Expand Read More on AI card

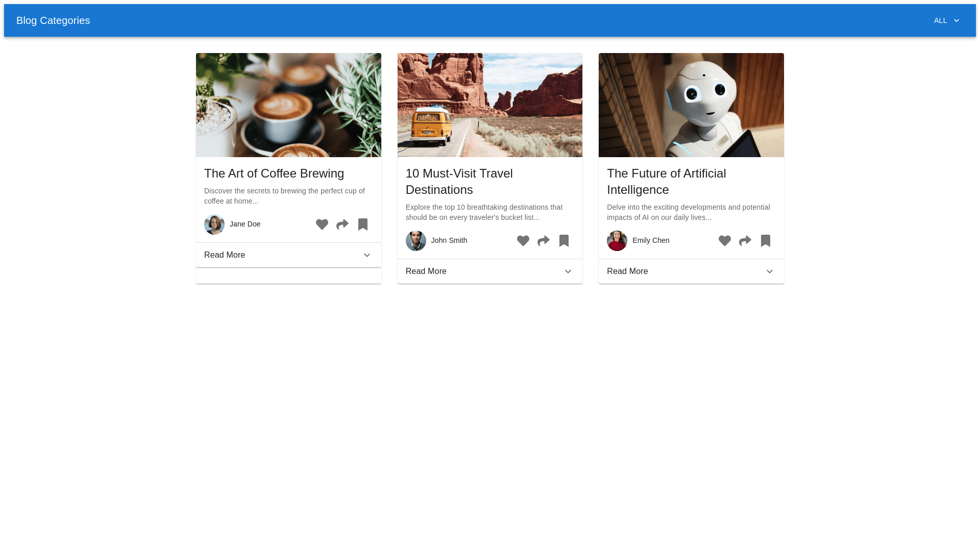tap(691, 271)
